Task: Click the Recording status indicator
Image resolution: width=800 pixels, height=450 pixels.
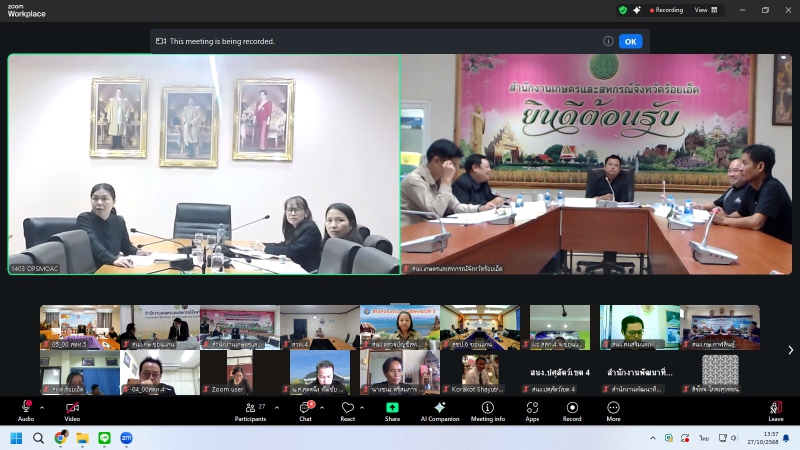Action: point(666,10)
